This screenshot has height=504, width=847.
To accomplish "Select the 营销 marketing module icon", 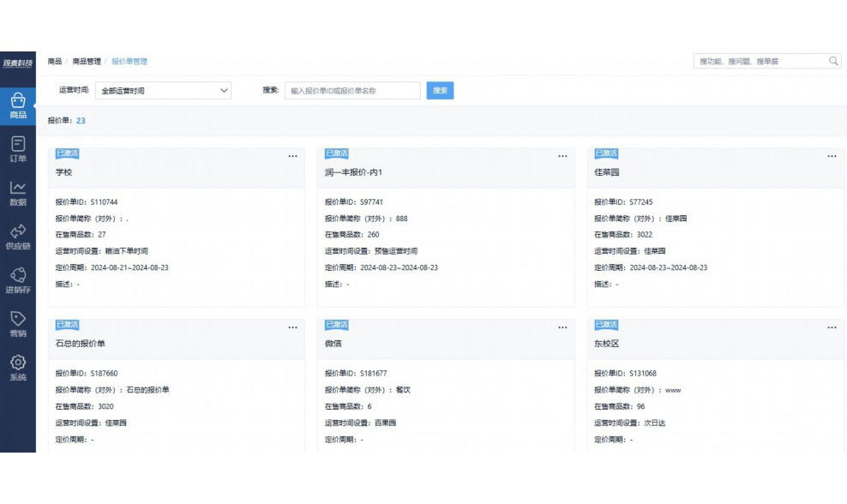I will pos(19,319).
